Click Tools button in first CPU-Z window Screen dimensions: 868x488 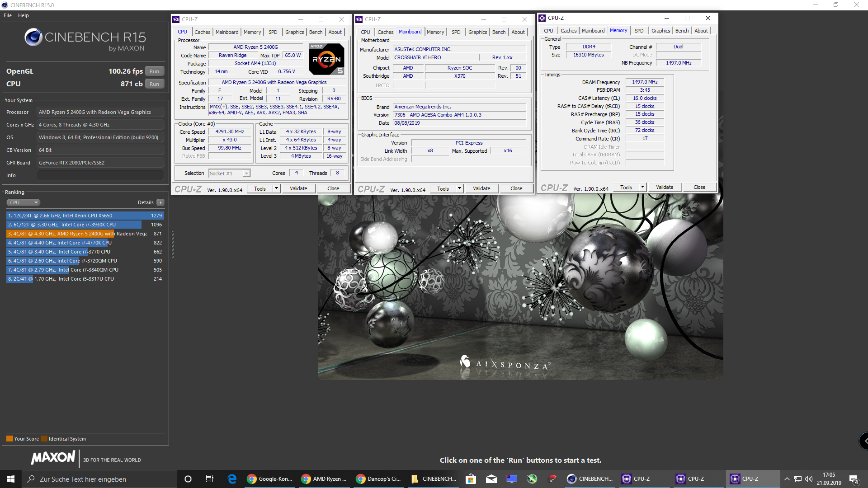260,189
